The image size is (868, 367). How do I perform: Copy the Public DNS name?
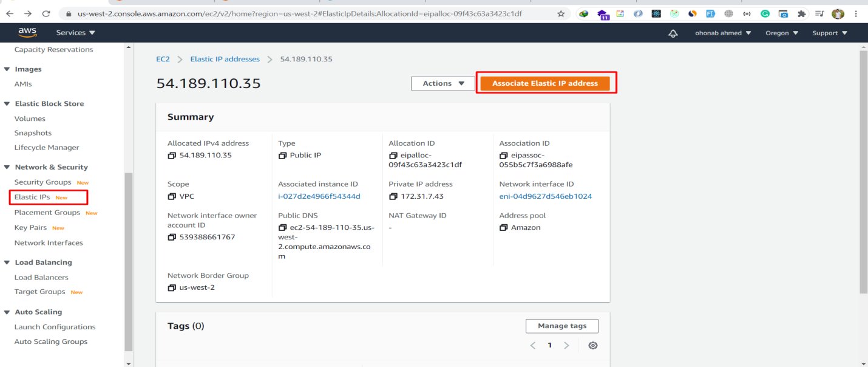[282, 228]
